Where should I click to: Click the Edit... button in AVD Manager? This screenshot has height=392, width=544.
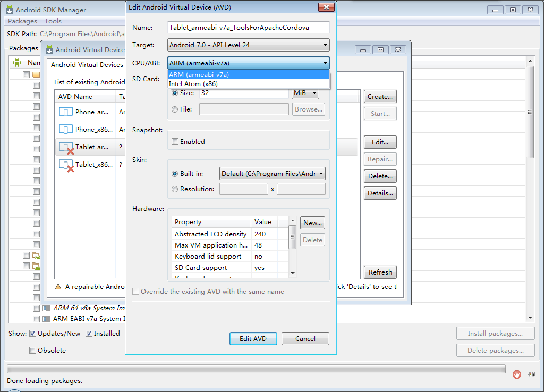(x=380, y=142)
